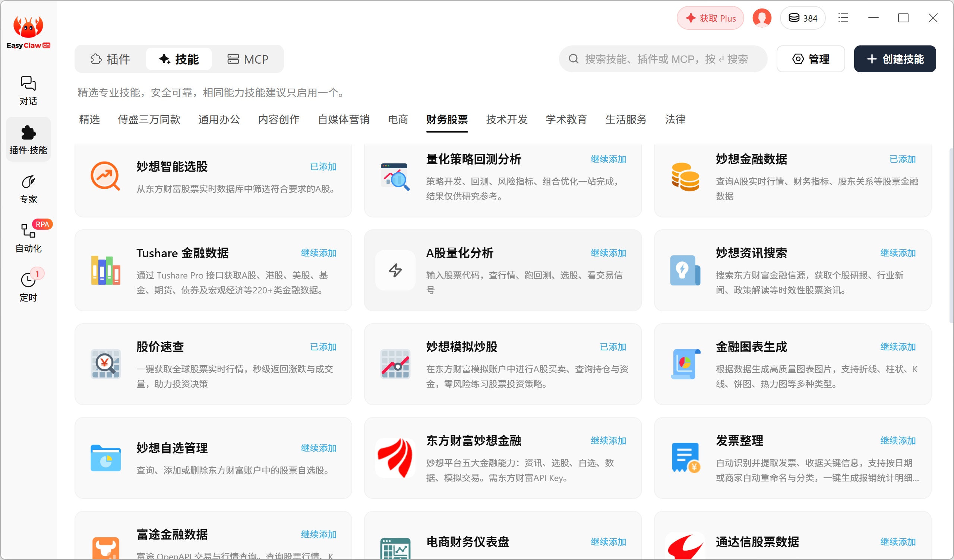Focus the 搜索技能、插件或 MCP search field

point(663,59)
